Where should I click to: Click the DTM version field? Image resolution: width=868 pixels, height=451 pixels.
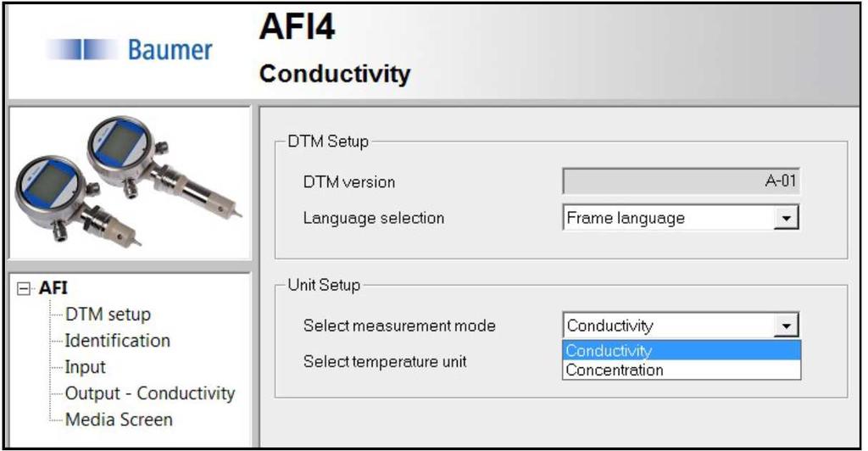point(681,181)
